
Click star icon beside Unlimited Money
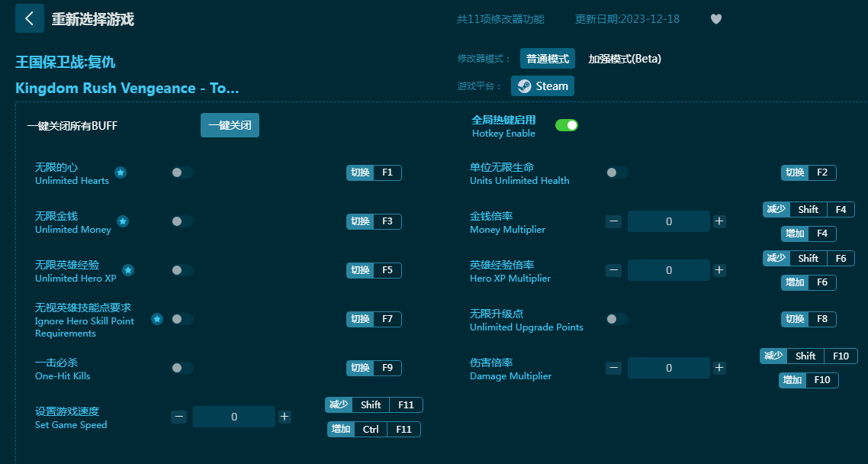[123, 221]
